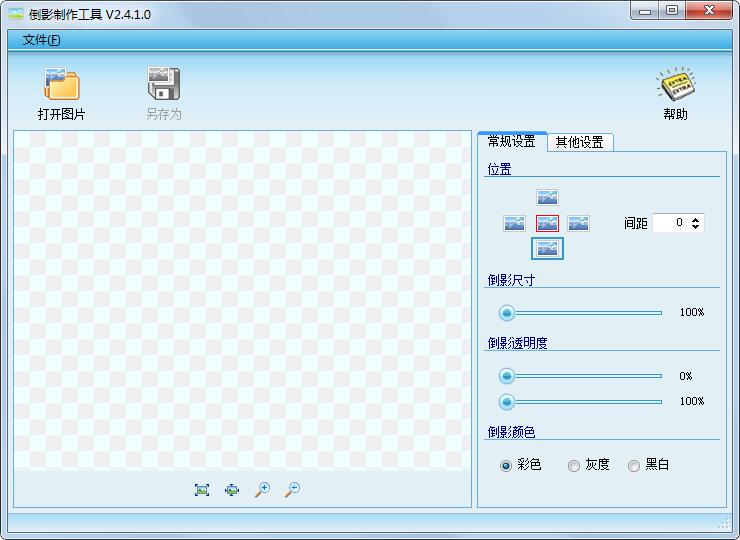Minimize the window
This screenshot has height=540, width=740.
[645, 11]
